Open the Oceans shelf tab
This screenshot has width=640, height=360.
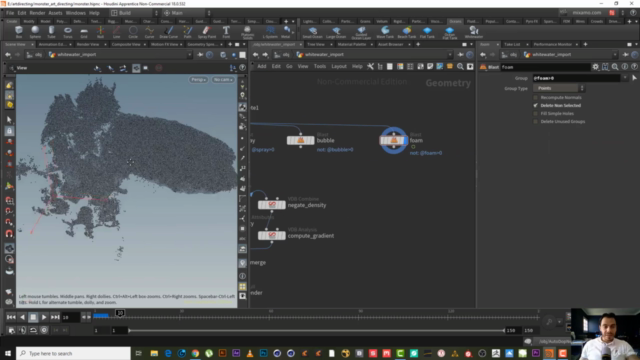click(x=455, y=21)
